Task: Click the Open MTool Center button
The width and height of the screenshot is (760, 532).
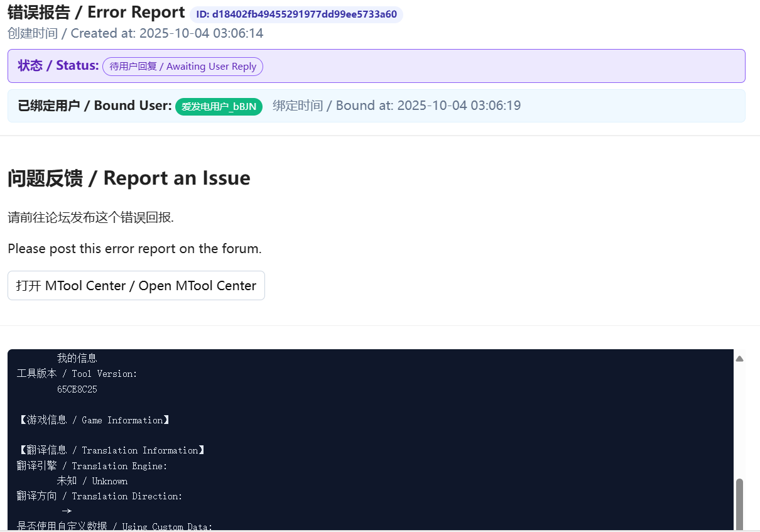Action: click(136, 286)
